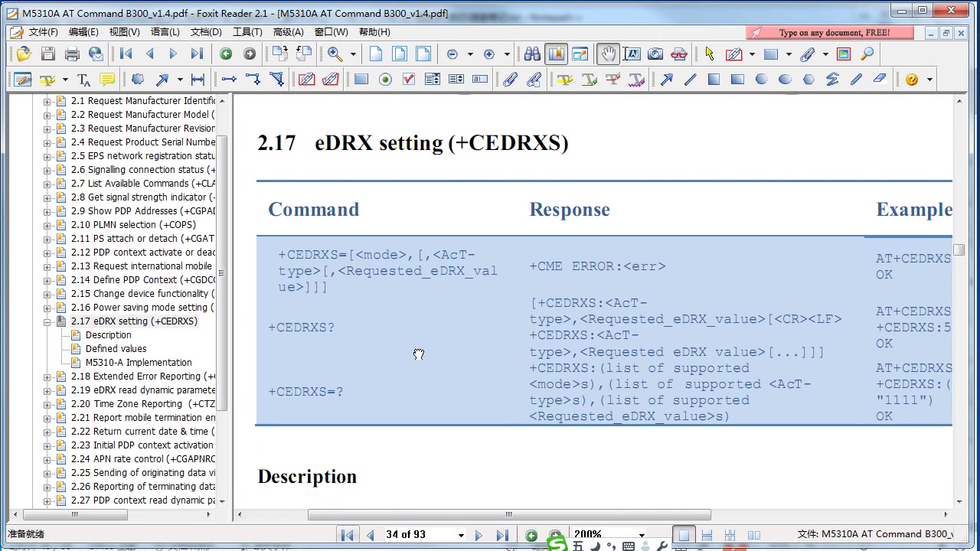Open the 语言(L) menu
This screenshot has height=551, width=980.
point(165,32)
